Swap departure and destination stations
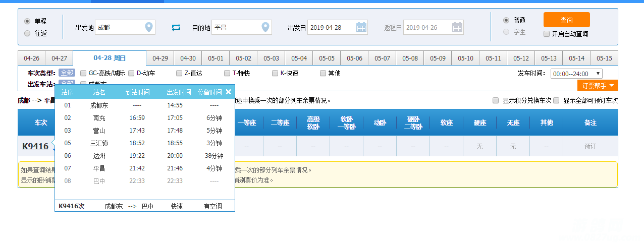This screenshot has height=245, width=644. pos(176,28)
